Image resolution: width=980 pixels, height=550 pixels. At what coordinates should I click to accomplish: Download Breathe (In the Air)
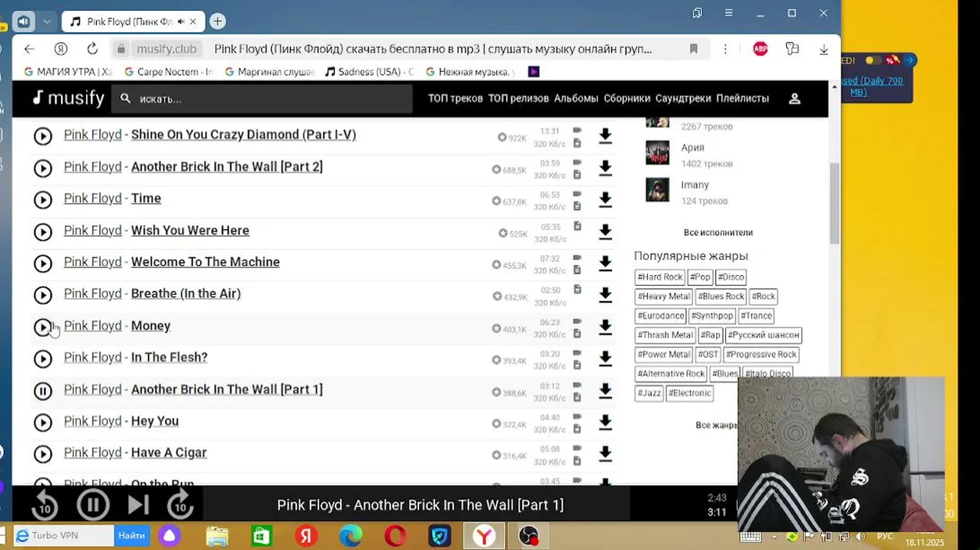coord(605,295)
